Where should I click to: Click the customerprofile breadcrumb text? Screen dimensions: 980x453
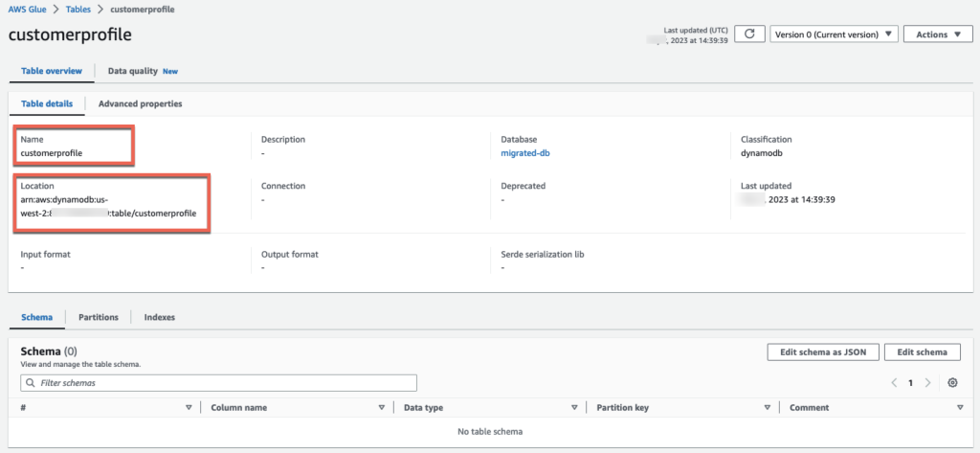click(142, 10)
